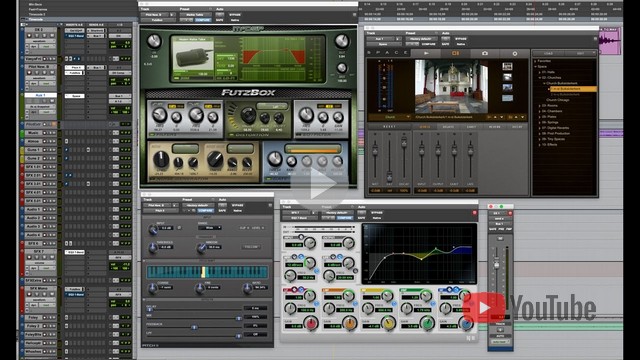This screenshot has width=640, height=360.
Task: Expand the Favorites folder in Space browser
Action: tap(536, 61)
